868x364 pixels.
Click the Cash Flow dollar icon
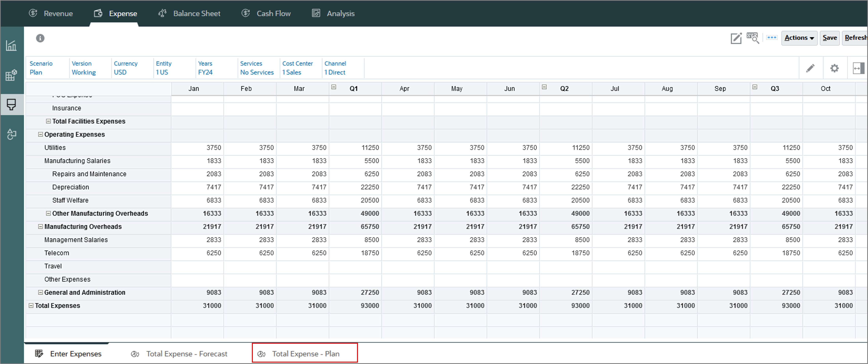pyautogui.click(x=246, y=13)
